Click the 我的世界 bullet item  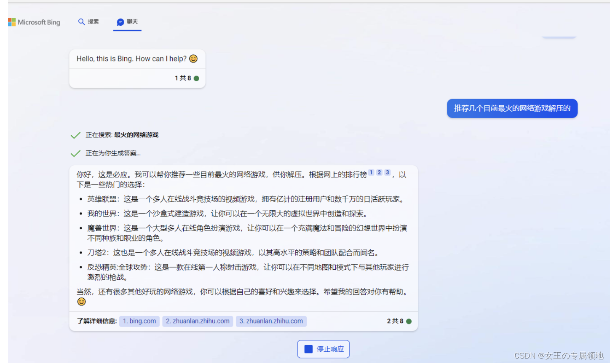228,214
